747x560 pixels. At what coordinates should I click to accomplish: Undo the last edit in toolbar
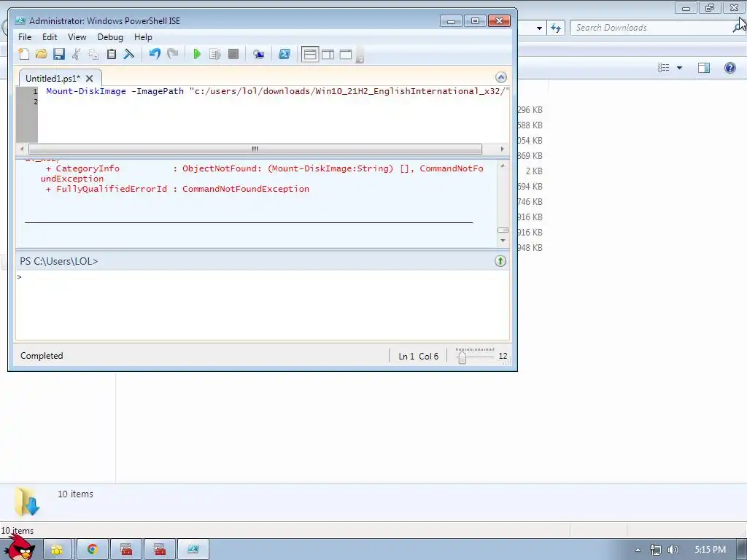pos(155,54)
